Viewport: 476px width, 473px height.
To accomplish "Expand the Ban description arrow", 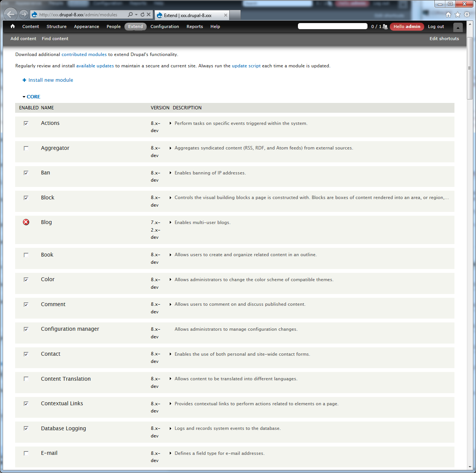I will [171, 173].
